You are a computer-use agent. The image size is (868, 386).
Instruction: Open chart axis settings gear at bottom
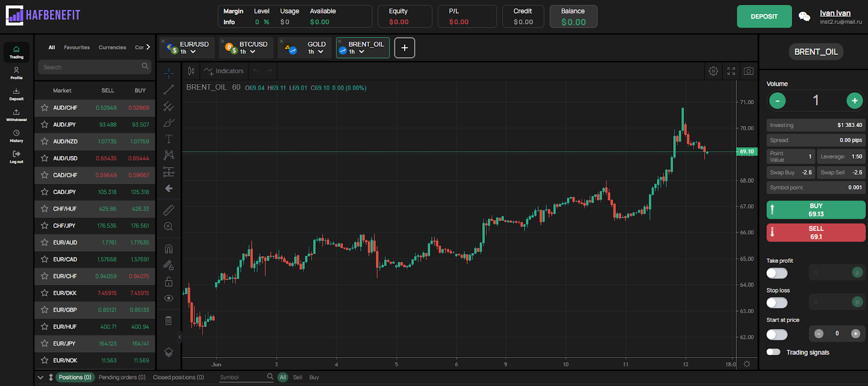coord(747,364)
